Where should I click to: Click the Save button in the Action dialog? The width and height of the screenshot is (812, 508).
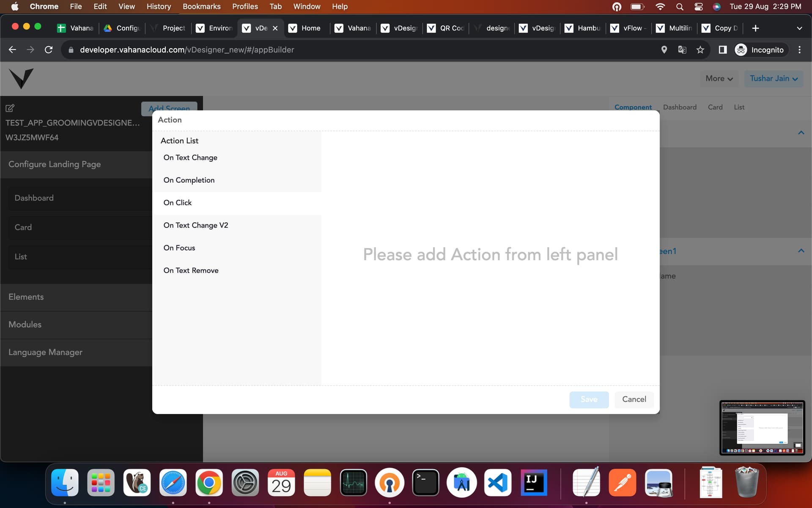(x=589, y=400)
